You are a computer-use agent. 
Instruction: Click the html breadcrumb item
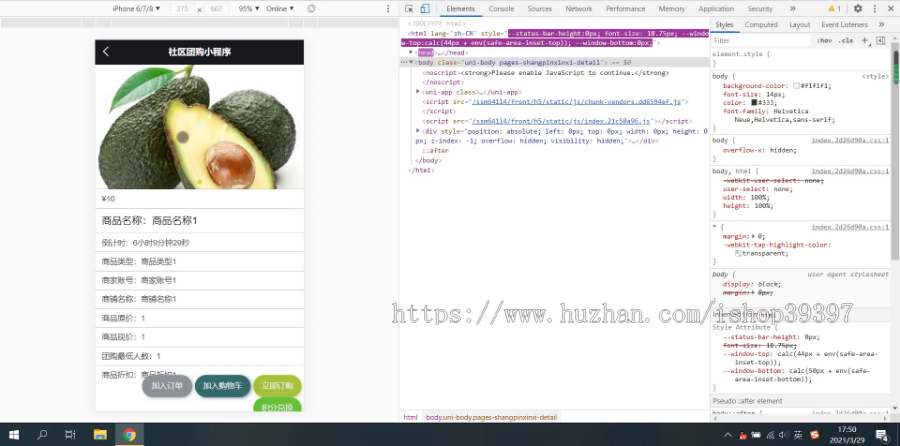point(410,417)
